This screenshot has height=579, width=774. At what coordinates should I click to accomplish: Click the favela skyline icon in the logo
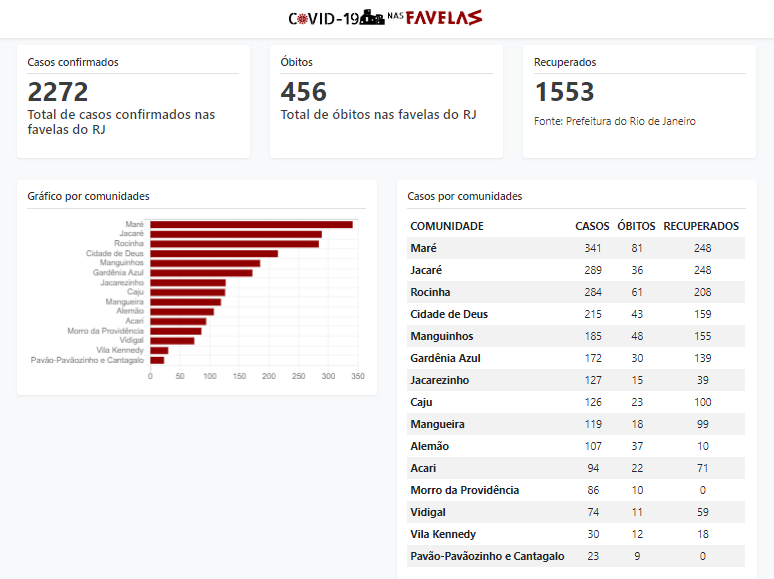click(x=372, y=17)
